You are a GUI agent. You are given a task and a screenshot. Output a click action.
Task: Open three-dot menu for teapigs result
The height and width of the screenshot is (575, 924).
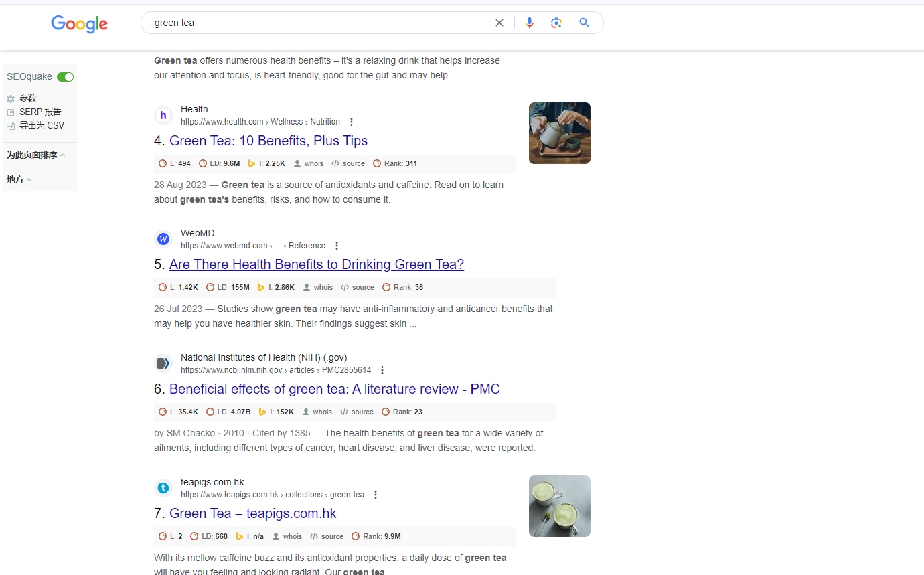[x=376, y=495]
